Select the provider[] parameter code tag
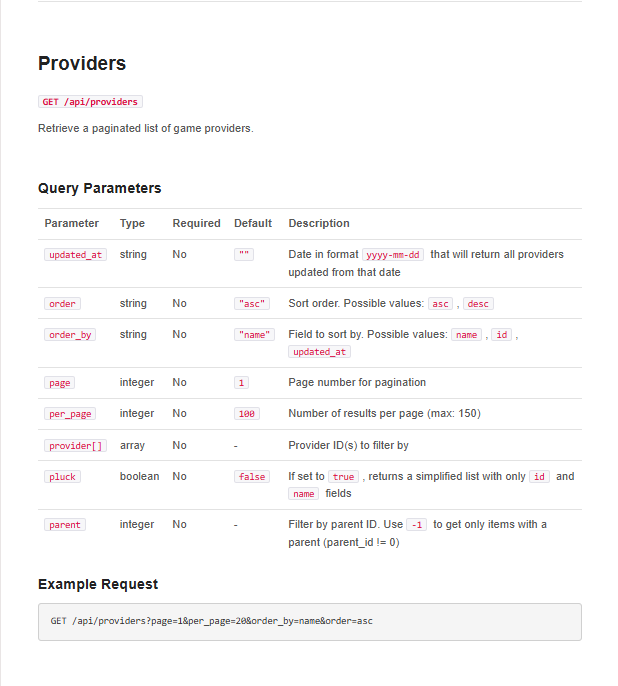Image resolution: width=618 pixels, height=686 pixels. click(75, 446)
